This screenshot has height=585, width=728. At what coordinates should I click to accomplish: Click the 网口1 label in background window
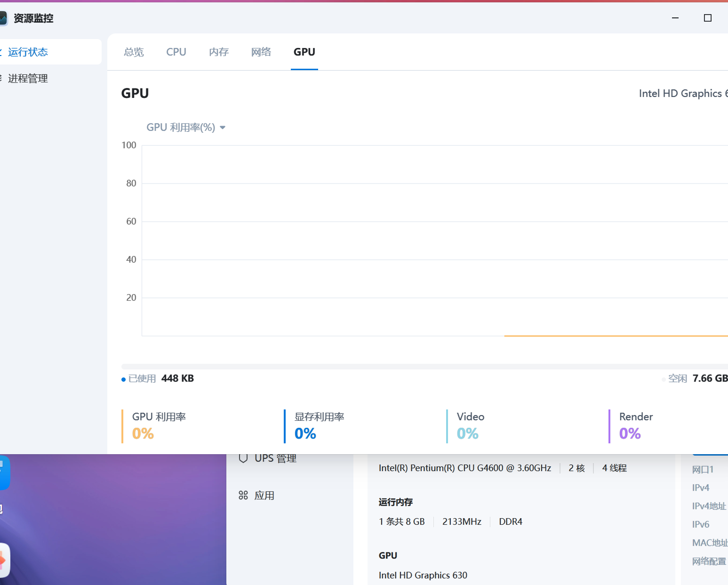[703, 469]
